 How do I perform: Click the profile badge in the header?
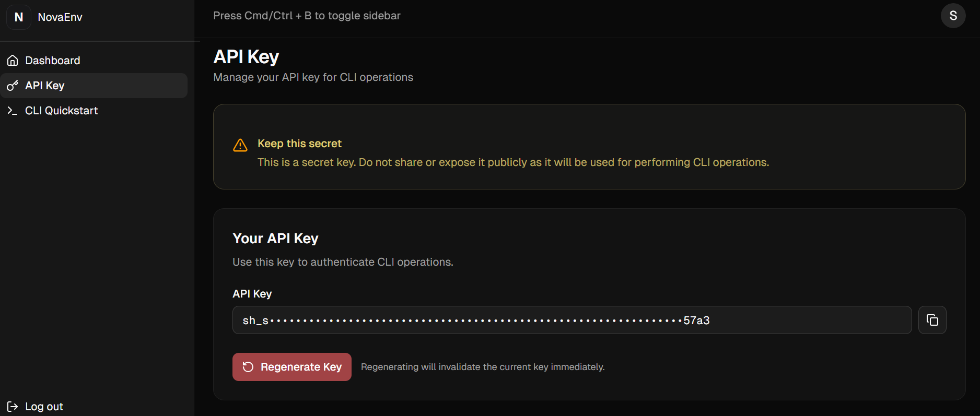[x=953, y=16]
